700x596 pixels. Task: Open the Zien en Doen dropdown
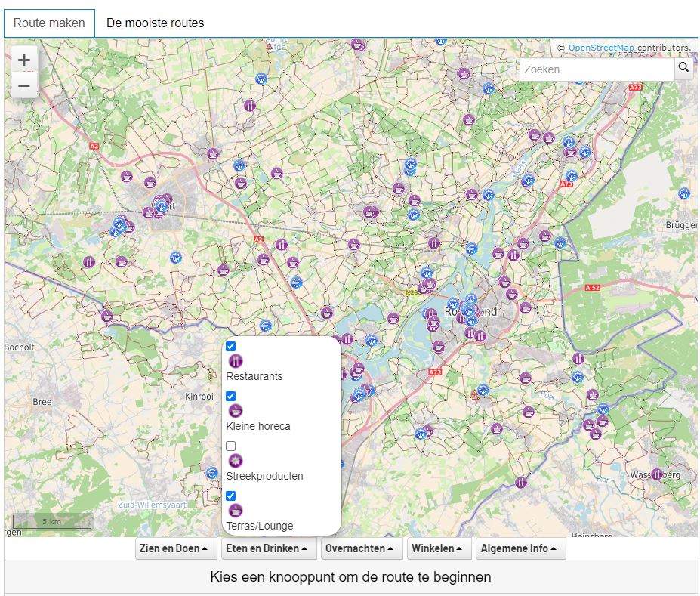[175, 548]
